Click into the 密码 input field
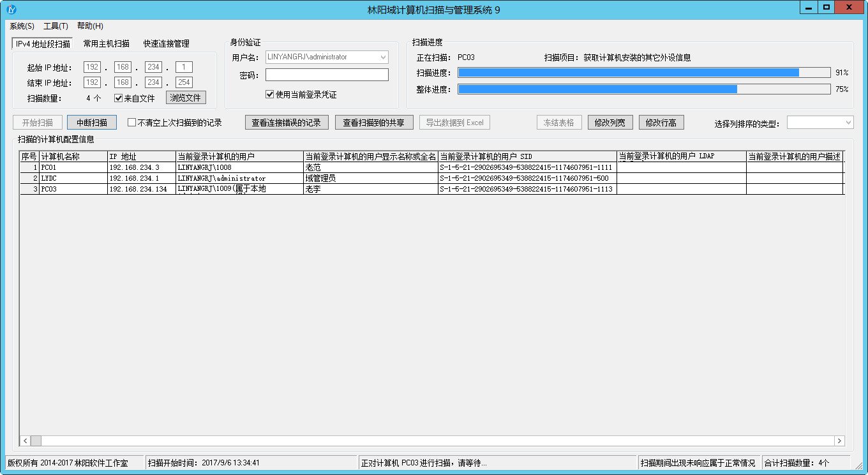Viewport: 868px width, 475px height. pyautogui.click(x=327, y=75)
